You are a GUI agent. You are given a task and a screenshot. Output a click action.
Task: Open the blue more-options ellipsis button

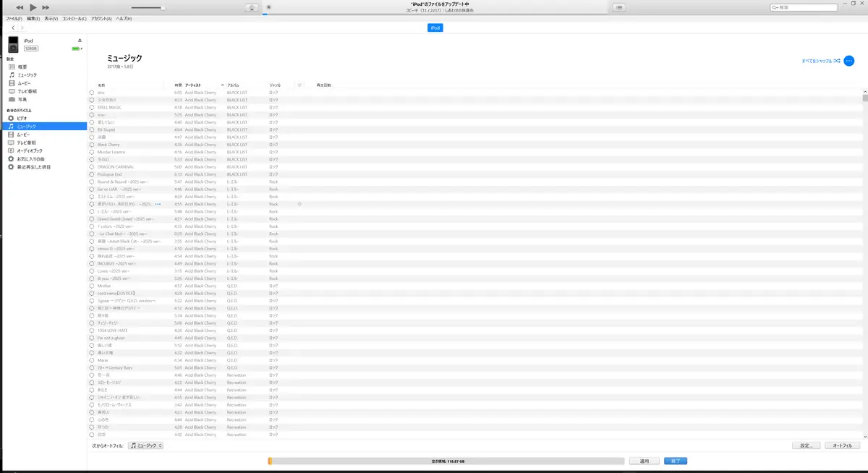point(849,61)
